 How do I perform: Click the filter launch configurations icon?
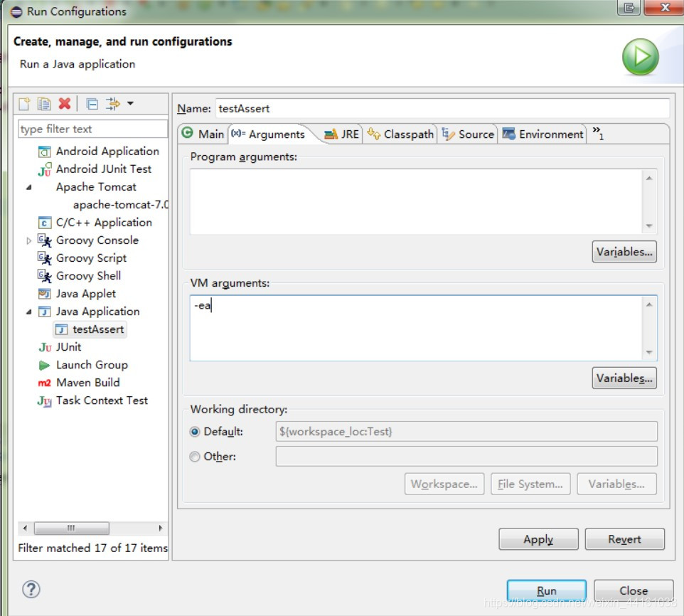pyautogui.click(x=112, y=104)
